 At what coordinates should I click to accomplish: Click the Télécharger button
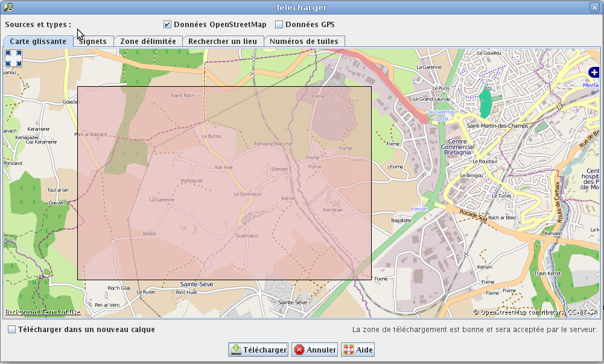[x=258, y=350]
